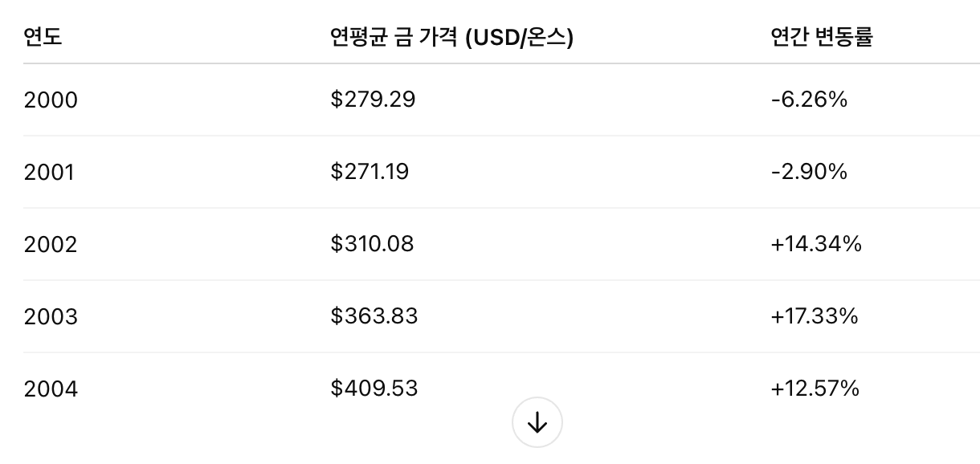980x464 pixels.
Task: Click the +17.33% variation value
Action: tap(815, 316)
